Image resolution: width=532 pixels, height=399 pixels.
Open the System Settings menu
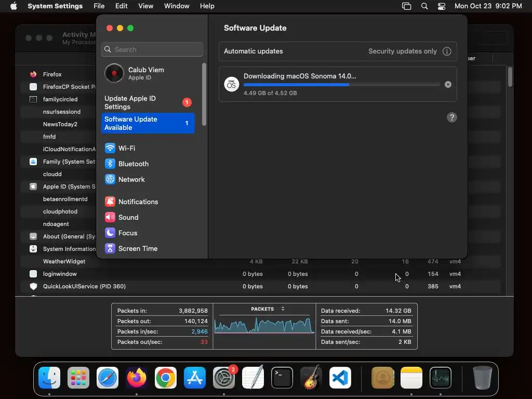click(55, 6)
